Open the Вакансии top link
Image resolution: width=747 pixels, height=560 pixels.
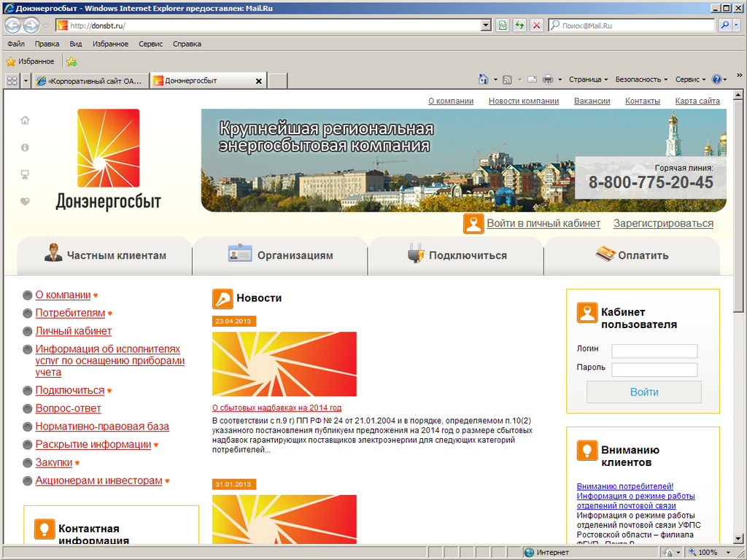point(592,101)
